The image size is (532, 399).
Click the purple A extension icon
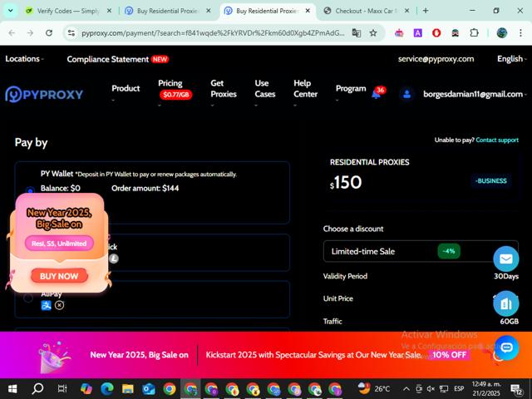(x=417, y=33)
